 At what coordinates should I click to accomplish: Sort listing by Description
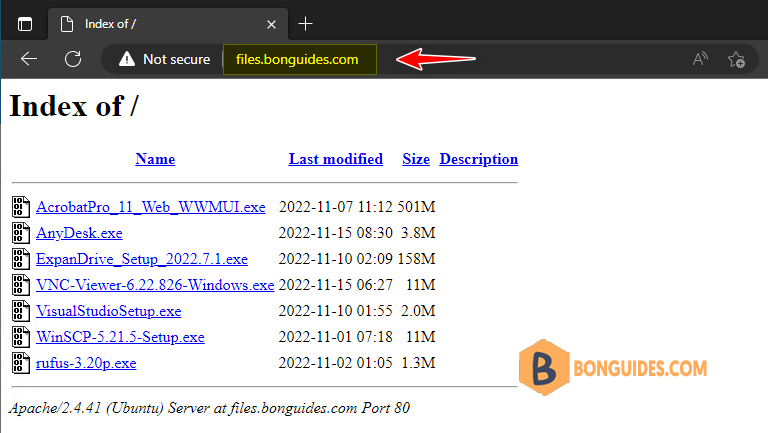coord(479,159)
